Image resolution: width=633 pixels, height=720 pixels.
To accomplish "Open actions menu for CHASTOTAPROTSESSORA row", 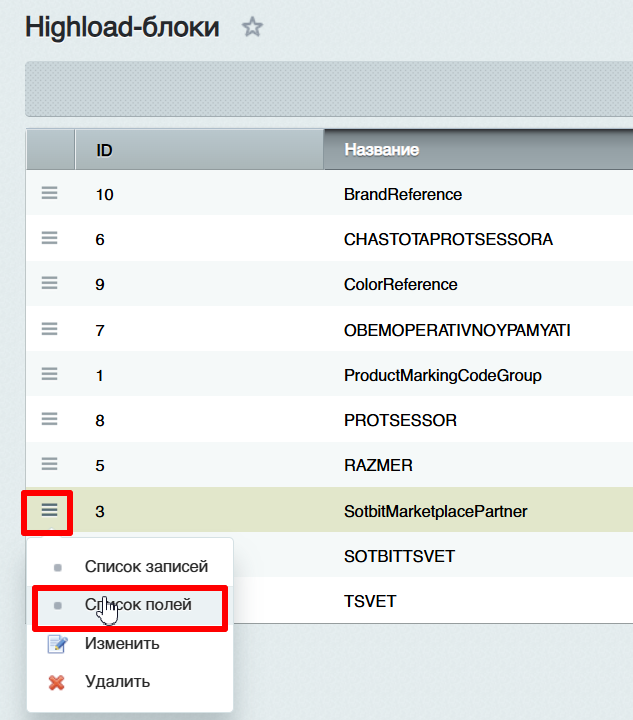I will click(x=49, y=239).
